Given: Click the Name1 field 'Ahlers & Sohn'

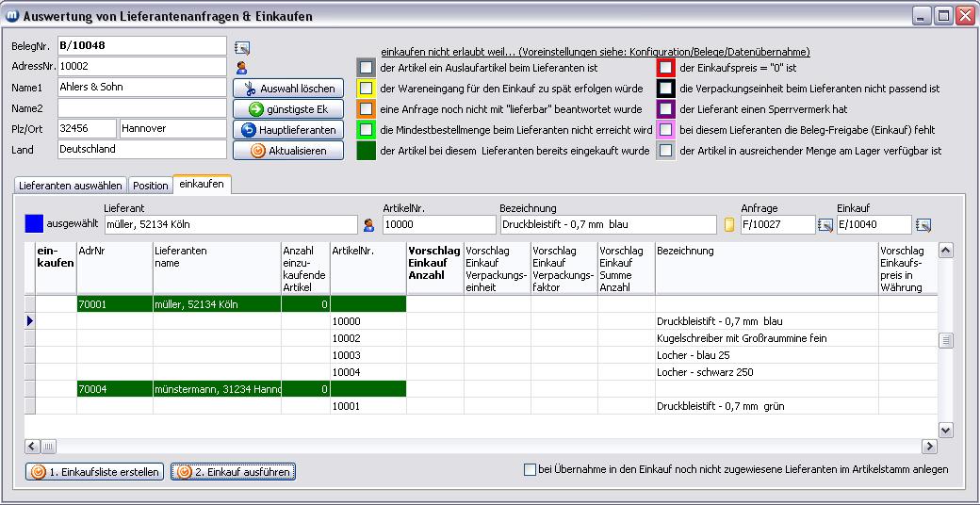Looking at the screenshot, I should pyautogui.click(x=141, y=88).
